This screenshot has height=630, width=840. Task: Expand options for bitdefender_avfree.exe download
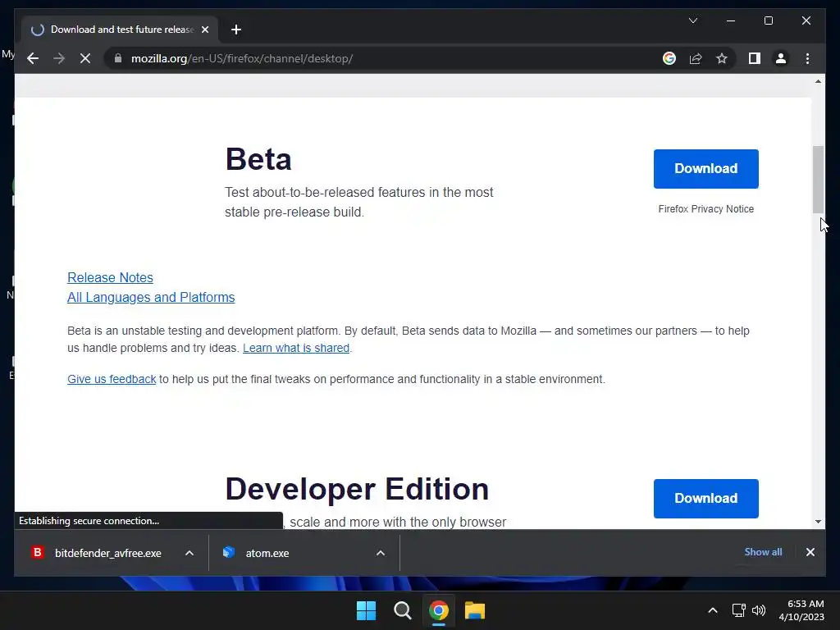tap(189, 553)
